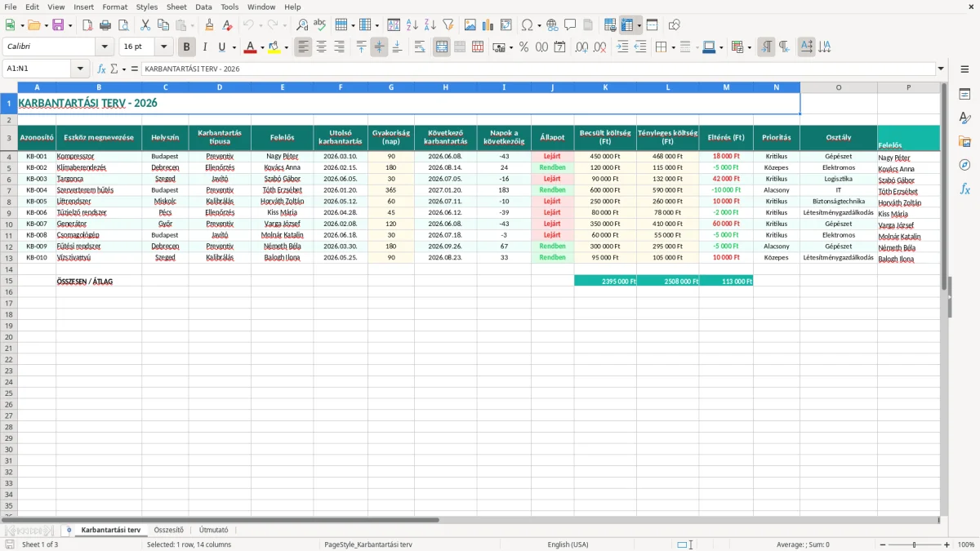Toggle Bold formatting
Screen dimensions: 980x551
(186, 47)
